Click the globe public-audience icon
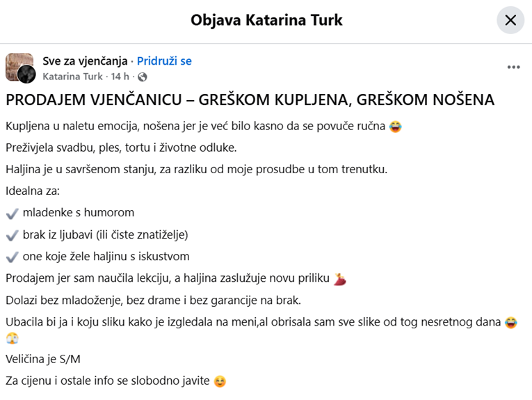 (143, 77)
